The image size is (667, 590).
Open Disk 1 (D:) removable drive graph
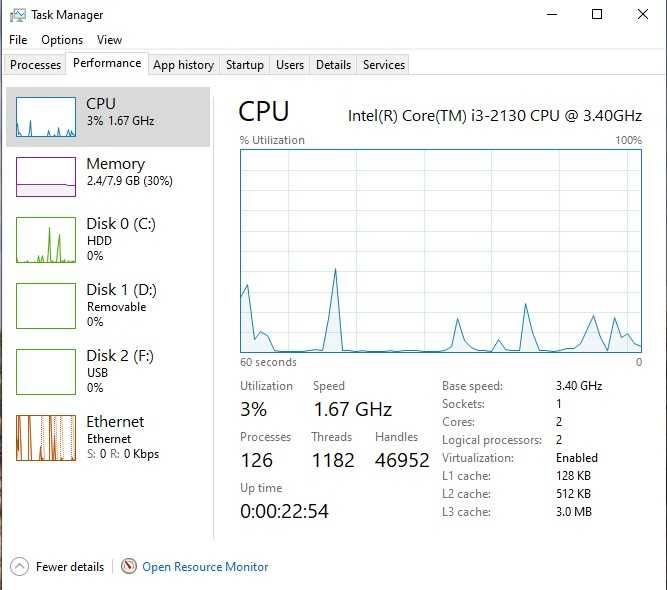[x=46, y=306]
